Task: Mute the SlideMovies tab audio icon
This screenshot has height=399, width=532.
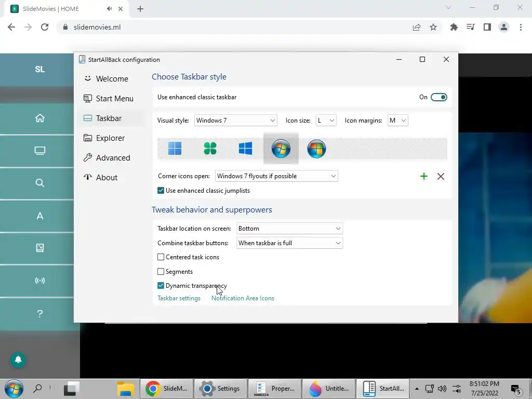Action: pos(109,9)
